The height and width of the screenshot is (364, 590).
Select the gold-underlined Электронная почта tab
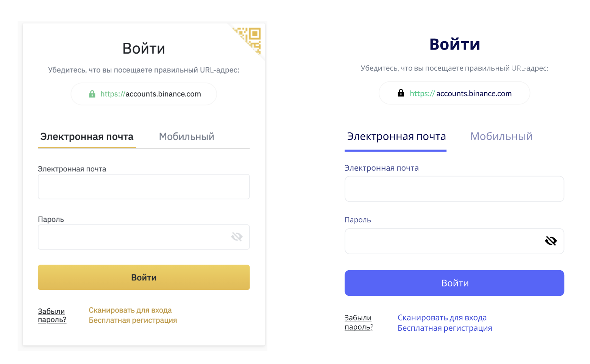pos(87,137)
